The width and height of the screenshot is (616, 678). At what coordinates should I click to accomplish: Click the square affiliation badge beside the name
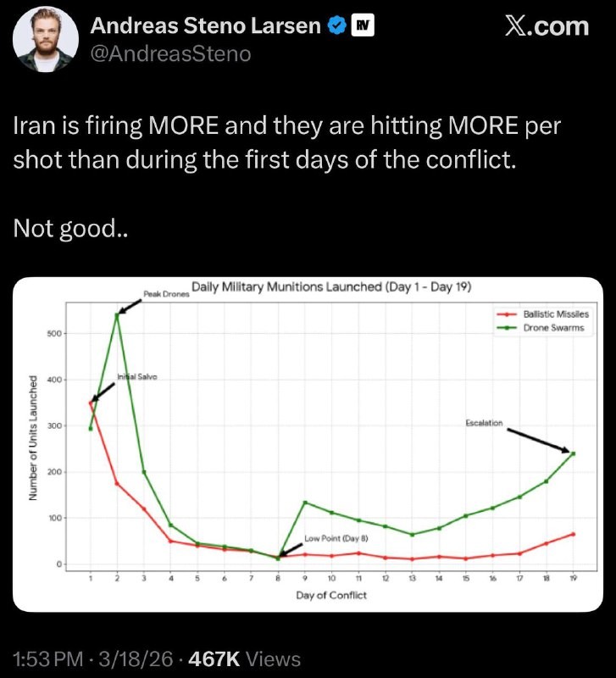(x=362, y=26)
